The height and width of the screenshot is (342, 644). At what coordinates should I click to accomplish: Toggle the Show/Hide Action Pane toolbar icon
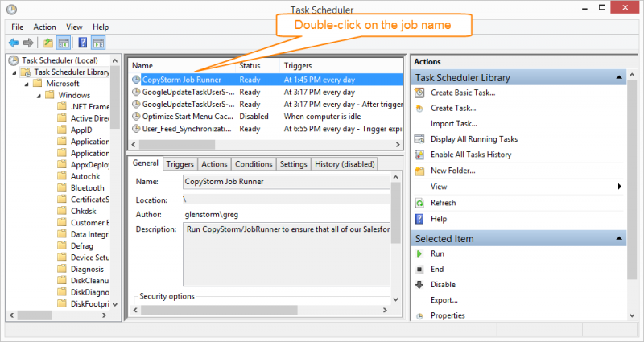[98, 43]
